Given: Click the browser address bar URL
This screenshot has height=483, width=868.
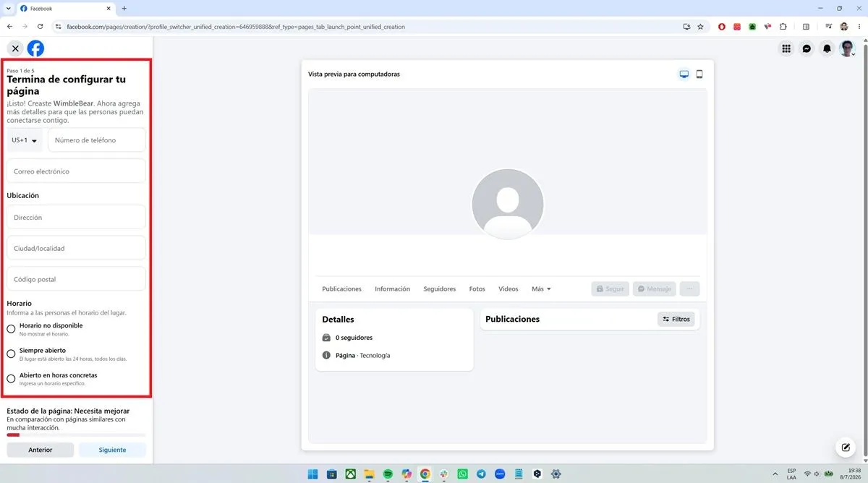Looking at the screenshot, I should pos(236,27).
